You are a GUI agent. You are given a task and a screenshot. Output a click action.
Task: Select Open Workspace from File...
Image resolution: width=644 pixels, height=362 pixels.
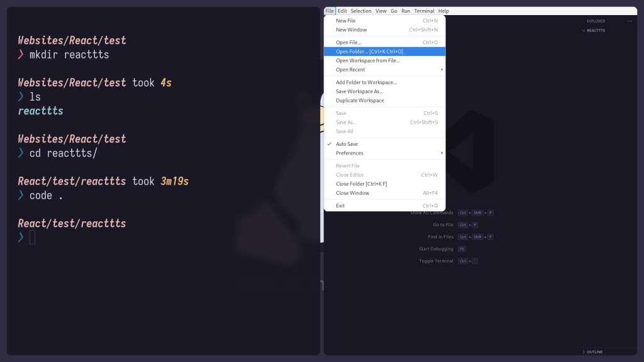(367, 61)
